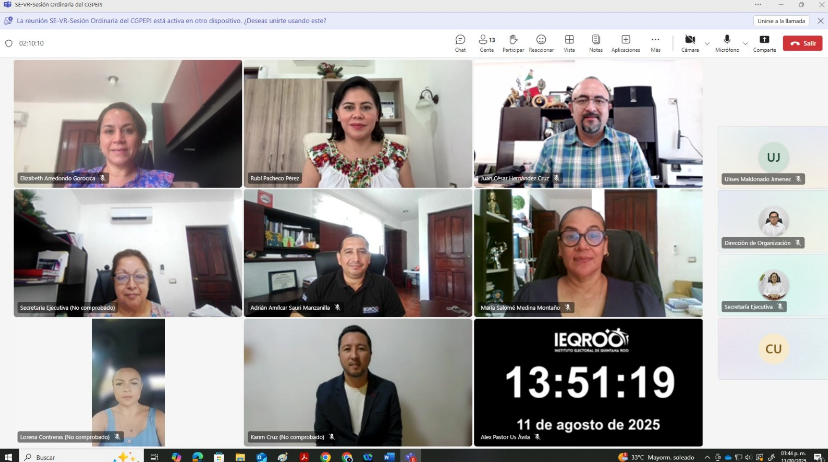The width and height of the screenshot is (828, 462).
Task: Select Rubí Pacheco Pérez video tile
Action: (357, 123)
